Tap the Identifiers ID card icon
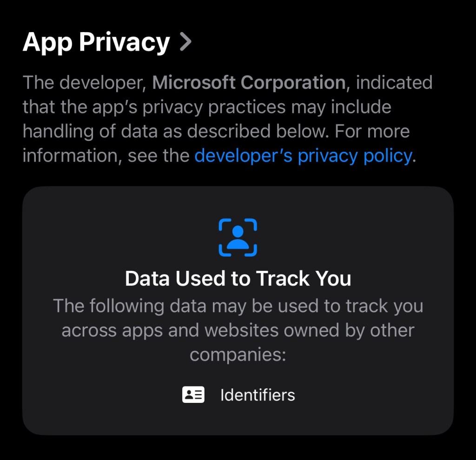The image size is (476, 460). pyautogui.click(x=193, y=395)
